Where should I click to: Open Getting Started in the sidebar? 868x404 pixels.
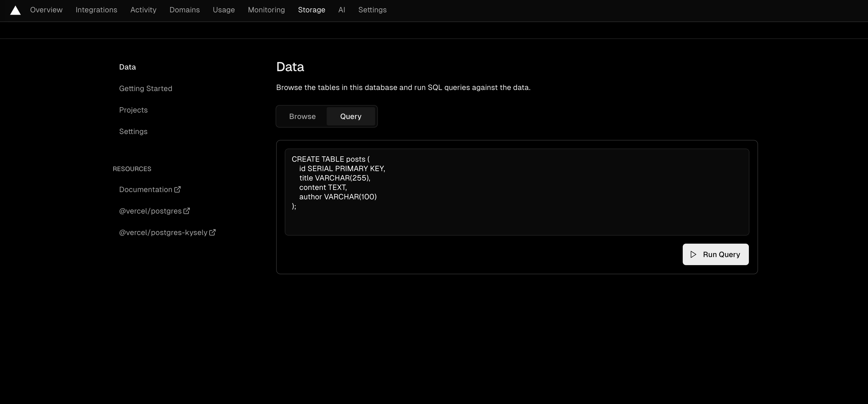145,89
